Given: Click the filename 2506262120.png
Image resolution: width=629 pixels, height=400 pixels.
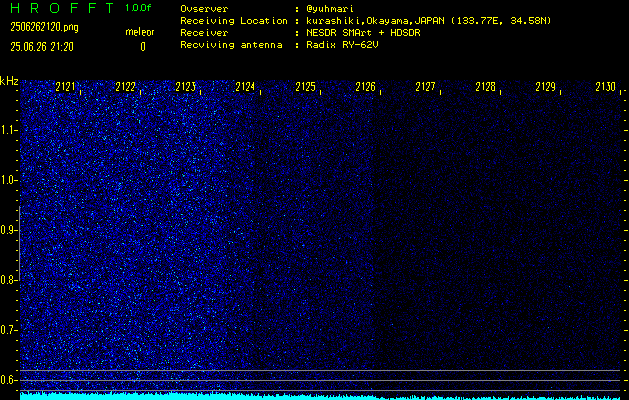Looking at the screenshot, I should 45,27.
